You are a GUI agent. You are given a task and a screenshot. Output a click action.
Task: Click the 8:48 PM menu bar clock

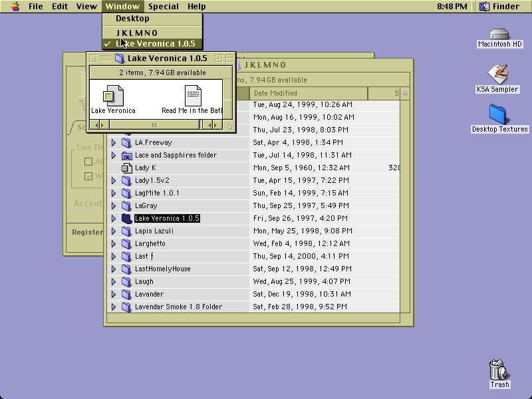452,7
